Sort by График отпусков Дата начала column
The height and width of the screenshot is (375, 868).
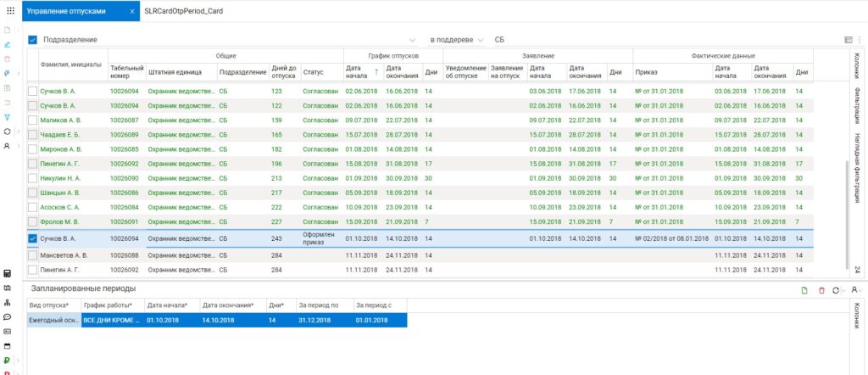363,72
